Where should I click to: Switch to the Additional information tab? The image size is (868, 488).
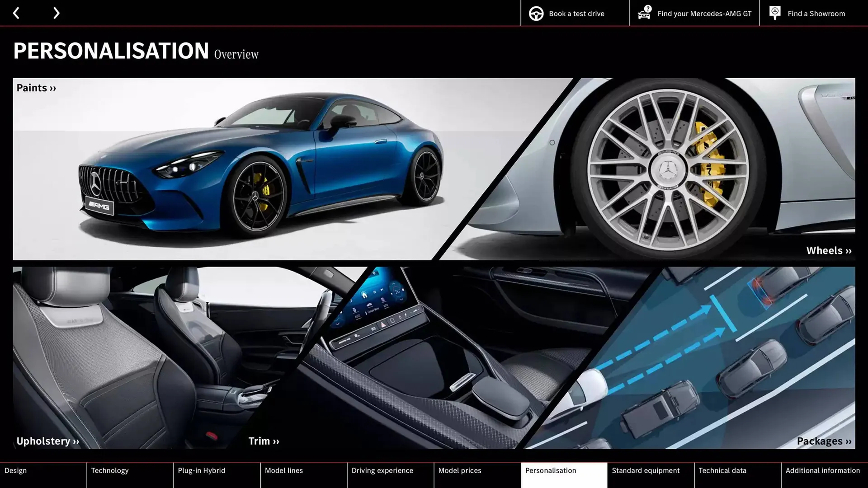(825, 475)
